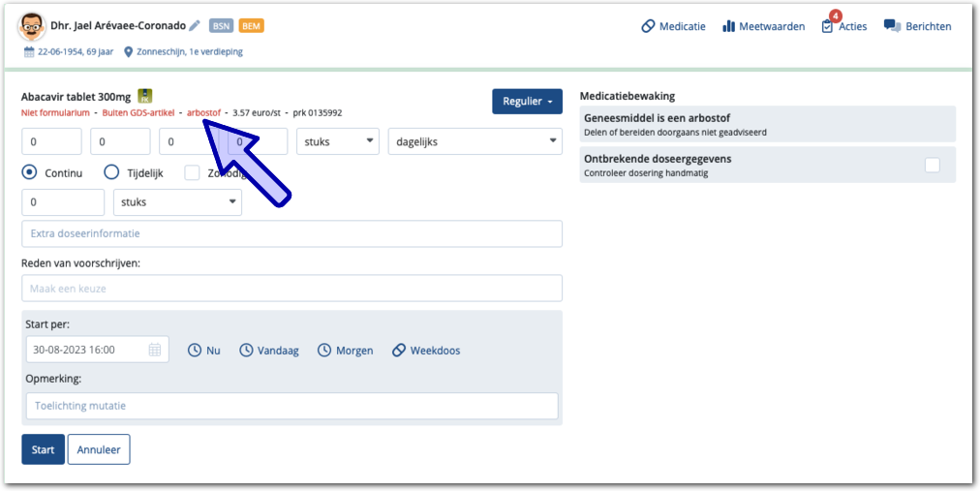Screen dimensions: 980x491
Task: Open calendar picker in start date field
Action: [155, 350]
